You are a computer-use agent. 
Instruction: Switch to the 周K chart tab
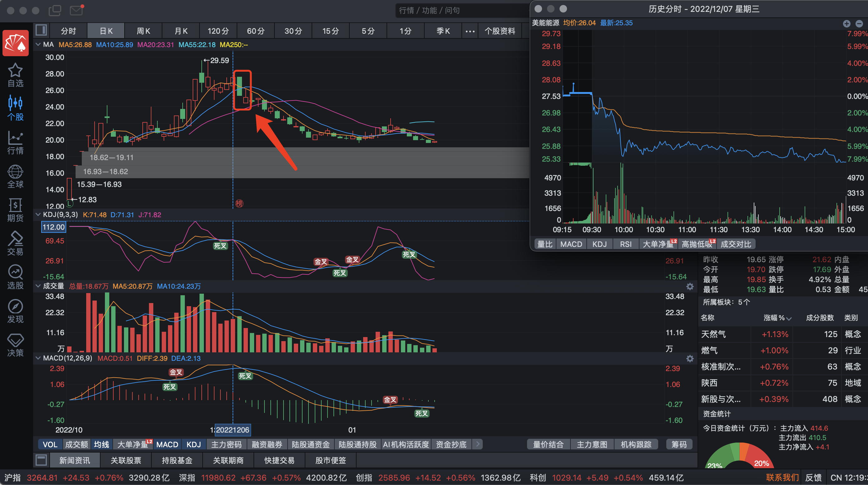[143, 31]
